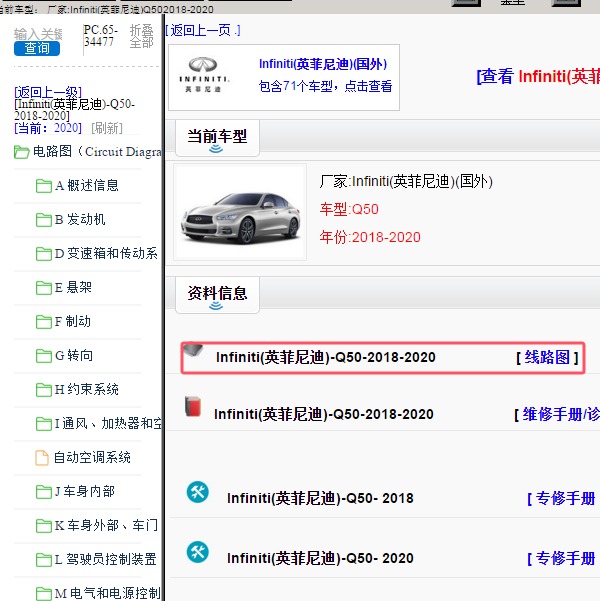
Task: Click folder icon for A 概述信息
Action: pyautogui.click(x=44, y=186)
